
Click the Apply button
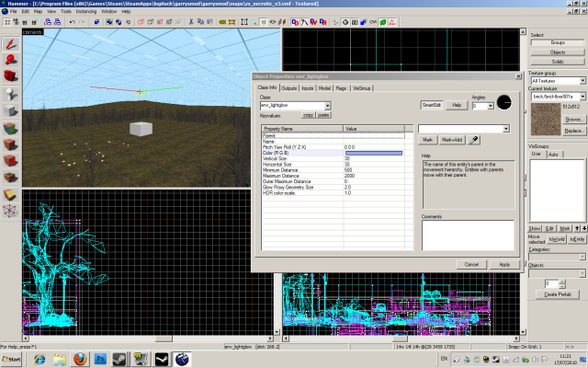503,264
